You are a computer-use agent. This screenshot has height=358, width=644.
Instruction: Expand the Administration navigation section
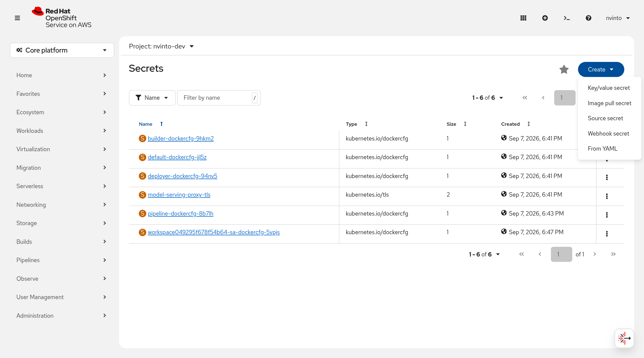[x=62, y=316]
